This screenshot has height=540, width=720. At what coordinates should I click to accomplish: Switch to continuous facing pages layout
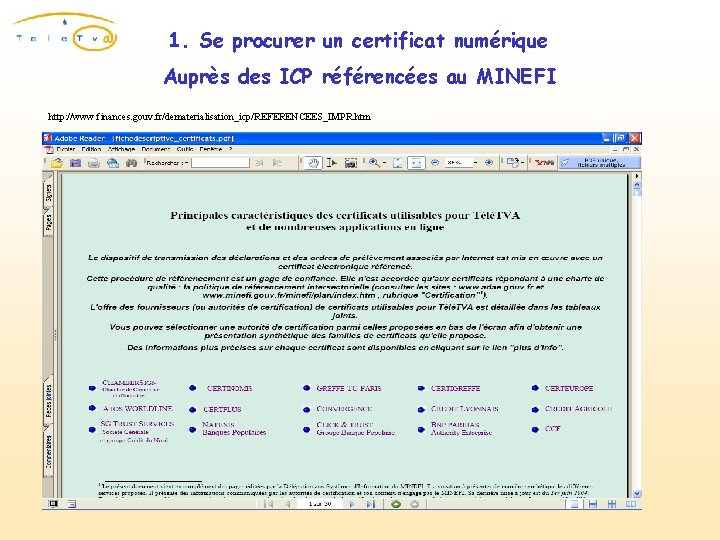612,504
